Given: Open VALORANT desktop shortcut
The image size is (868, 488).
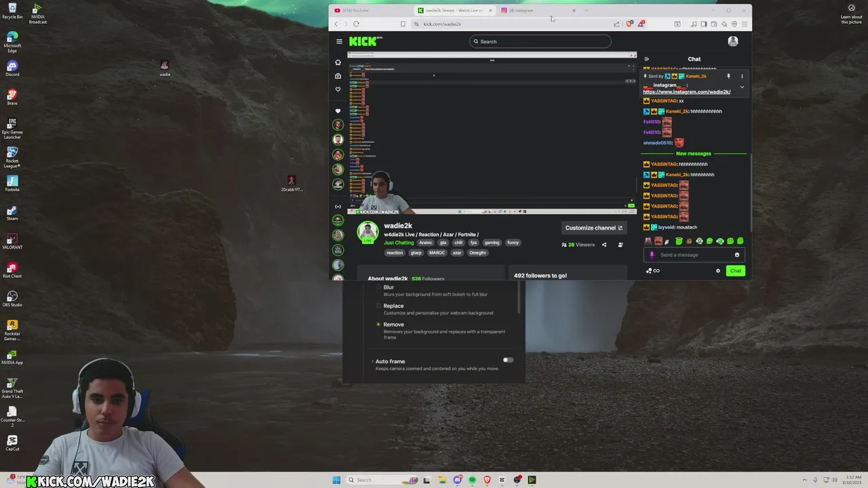Looking at the screenshot, I should 12,241.
